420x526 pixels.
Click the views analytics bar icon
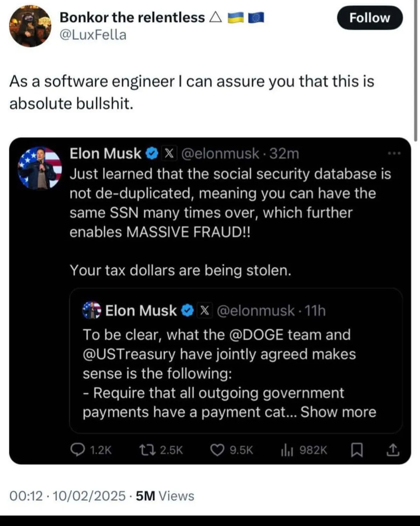[x=287, y=450]
